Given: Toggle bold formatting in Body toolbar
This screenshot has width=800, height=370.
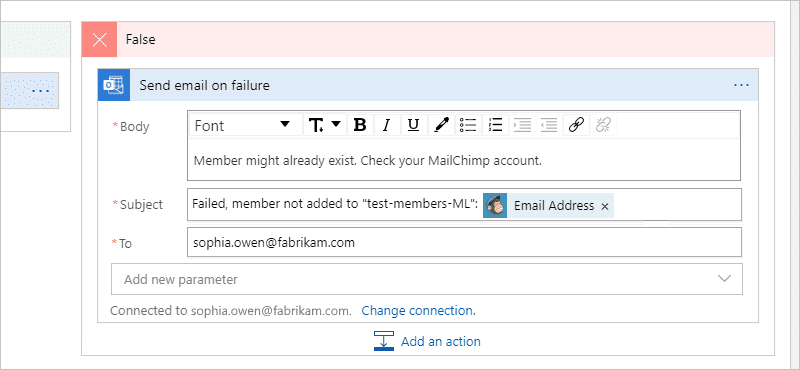Looking at the screenshot, I should tap(360, 125).
